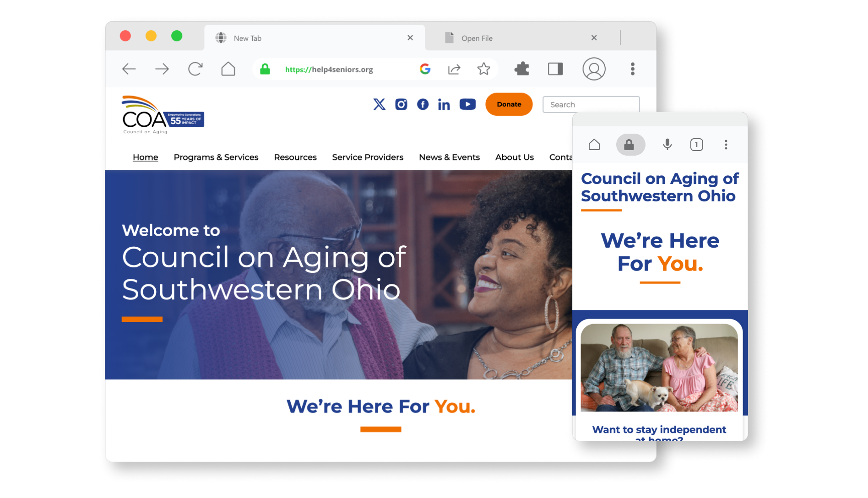
Task: Open the Instagram social icon
Action: click(401, 104)
